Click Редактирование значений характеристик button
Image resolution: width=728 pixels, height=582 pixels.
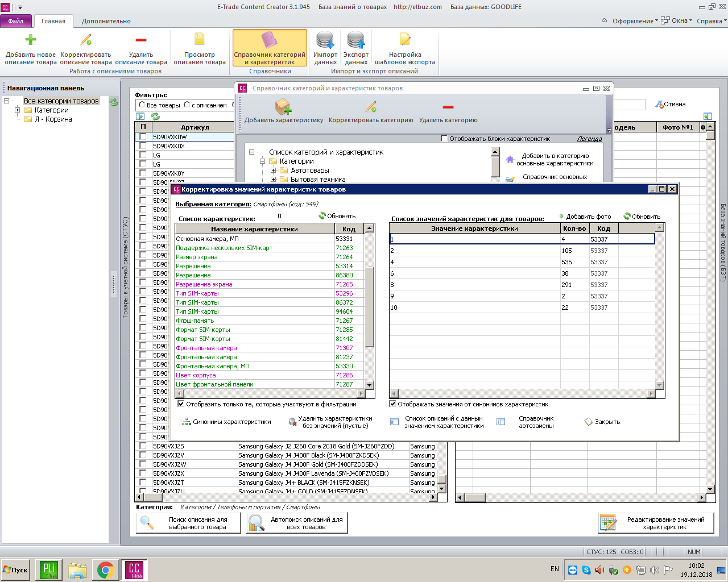(x=656, y=523)
